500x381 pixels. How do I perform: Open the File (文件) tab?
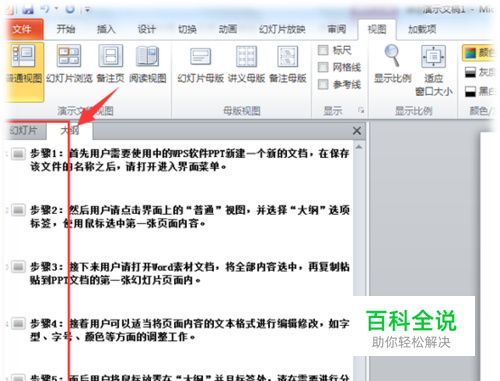click(22, 29)
